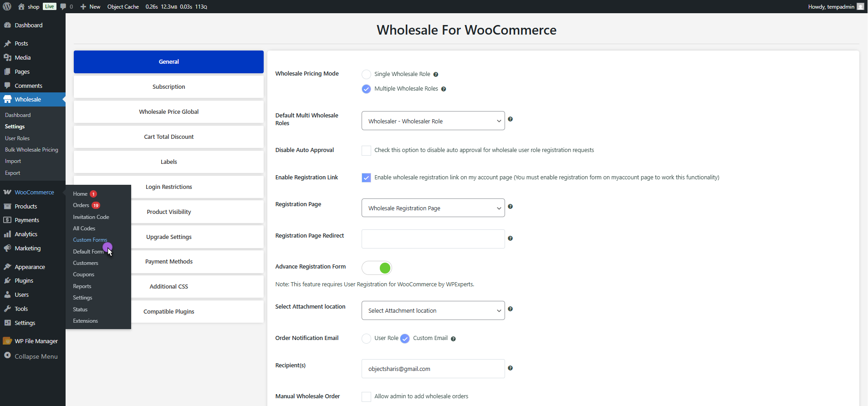
Task: Open the General settings tab
Action: [x=168, y=62]
